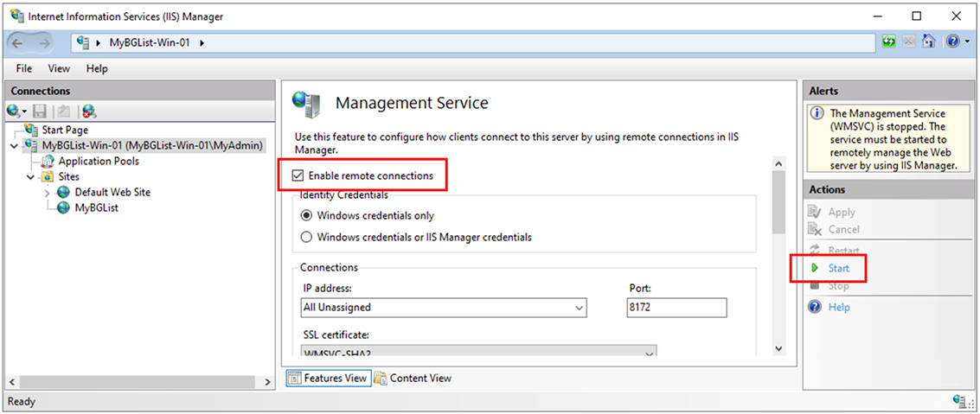Screen dimensions: 980x414
Task: Click the Management Service header icon
Action: tap(307, 104)
